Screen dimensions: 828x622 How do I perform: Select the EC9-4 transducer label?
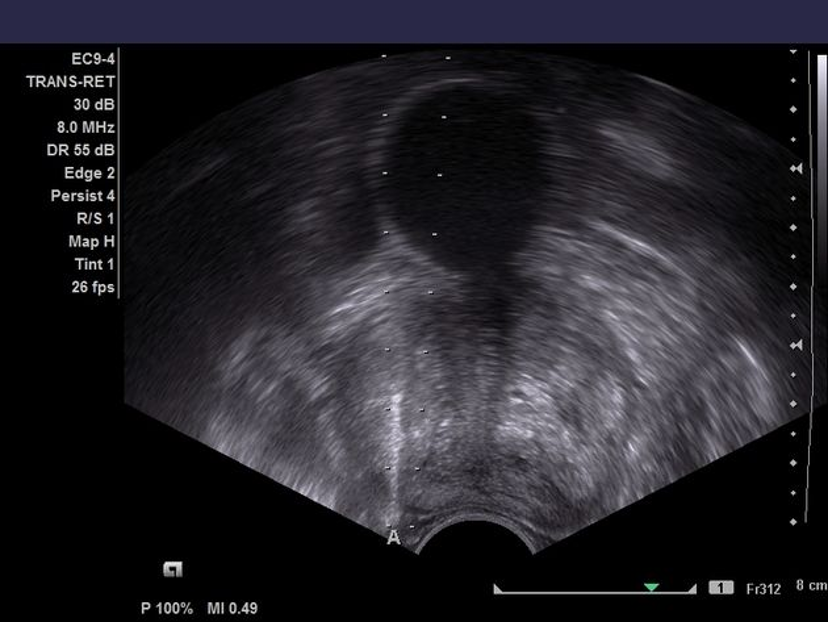(93, 59)
